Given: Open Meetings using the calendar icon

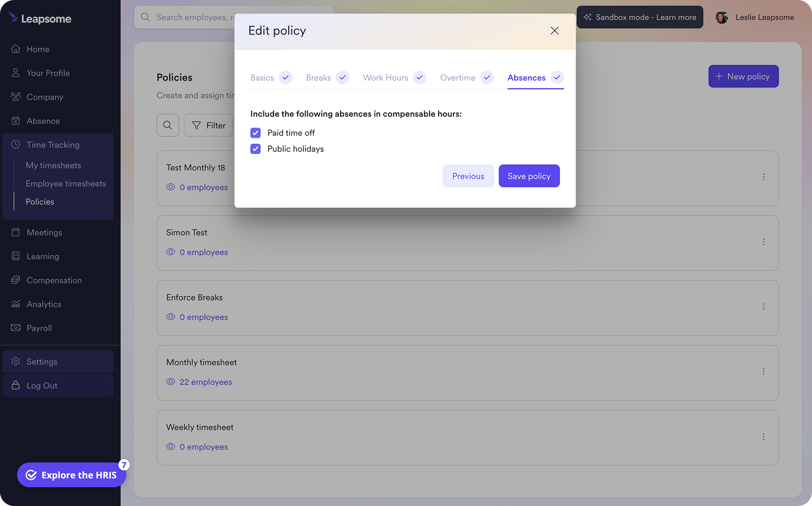Looking at the screenshot, I should tap(16, 232).
